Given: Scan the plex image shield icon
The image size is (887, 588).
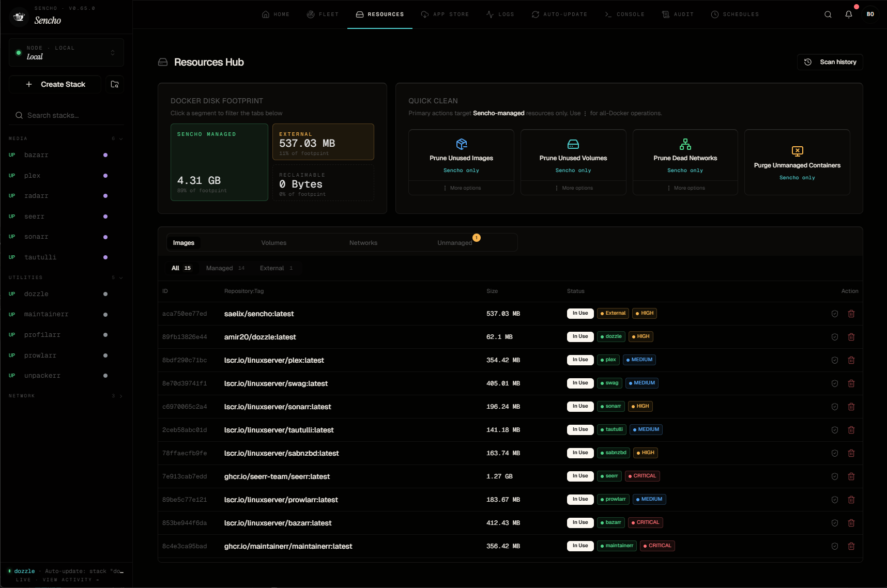Looking at the screenshot, I should pos(834,360).
